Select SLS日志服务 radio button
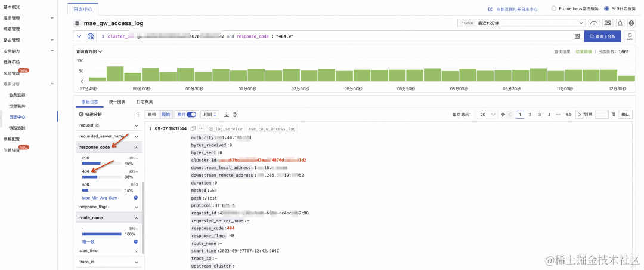 click(606, 8)
